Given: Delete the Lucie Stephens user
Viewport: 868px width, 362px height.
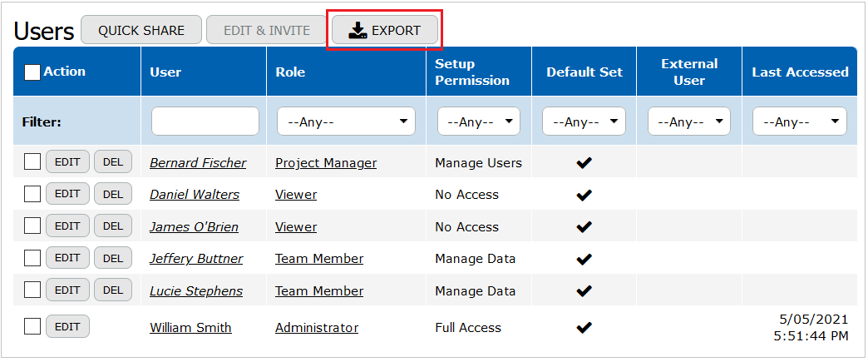Looking at the screenshot, I should (x=113, y=290).
